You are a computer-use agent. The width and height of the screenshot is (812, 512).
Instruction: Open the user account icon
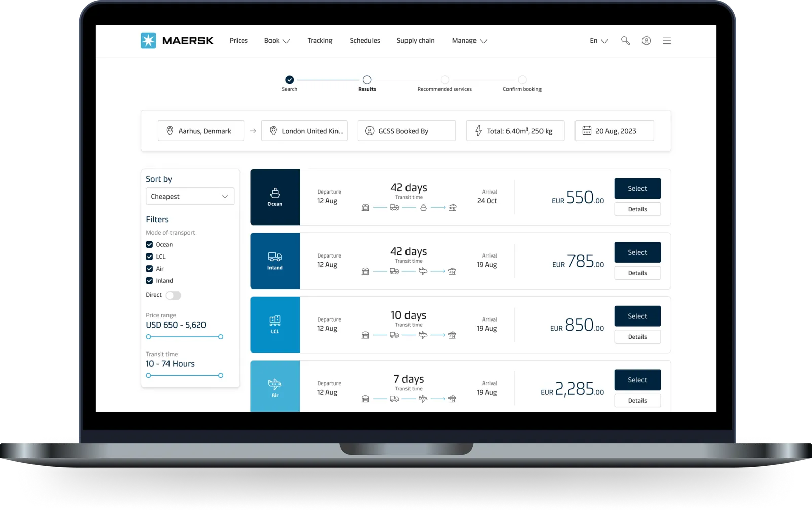point(646,41)
